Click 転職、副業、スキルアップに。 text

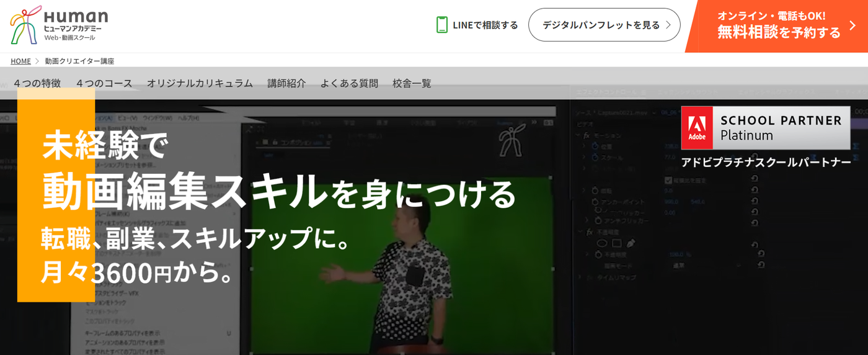point(196,239)
